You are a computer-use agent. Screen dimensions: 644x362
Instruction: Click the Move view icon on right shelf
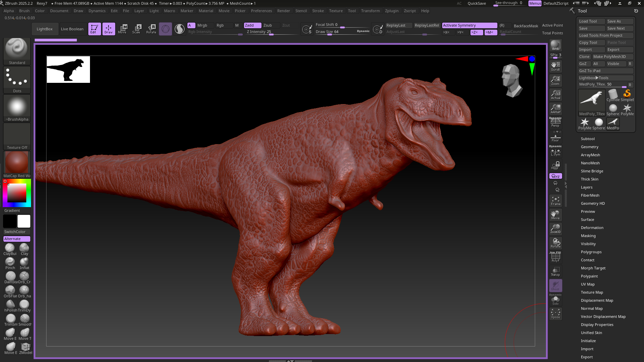pyautogui.click(x=555, y=215)
